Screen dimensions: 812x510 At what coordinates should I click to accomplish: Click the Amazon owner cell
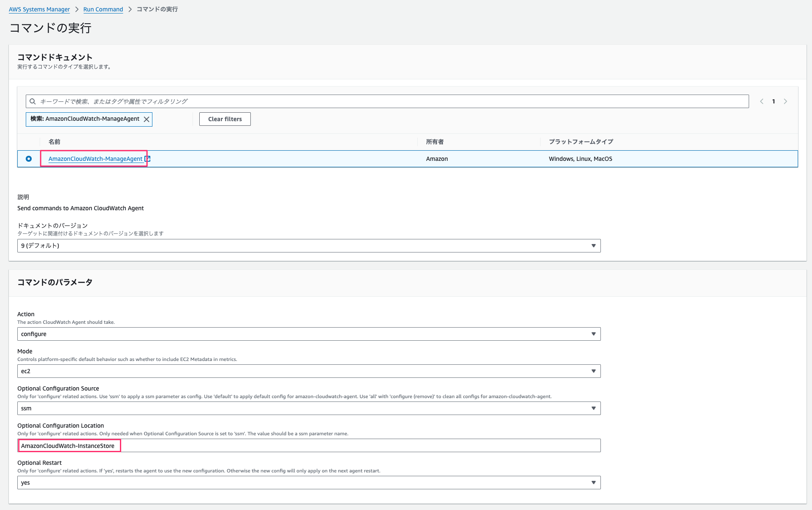tap(437, 159)
